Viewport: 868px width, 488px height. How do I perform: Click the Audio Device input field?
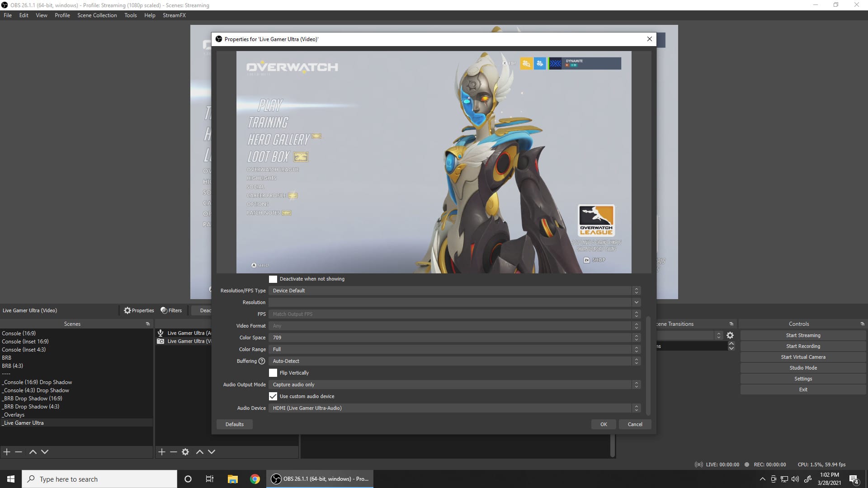click(454, 408)
